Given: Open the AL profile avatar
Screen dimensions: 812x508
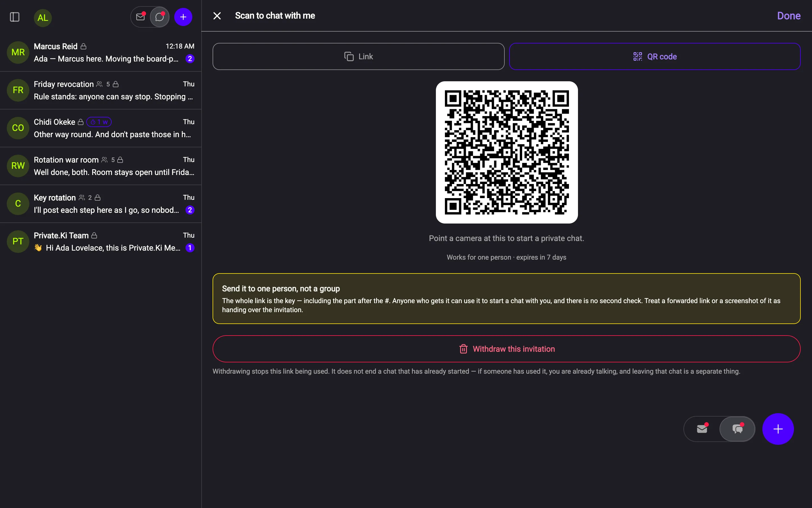Looking at the screenshot, I should tap(43, 17).
